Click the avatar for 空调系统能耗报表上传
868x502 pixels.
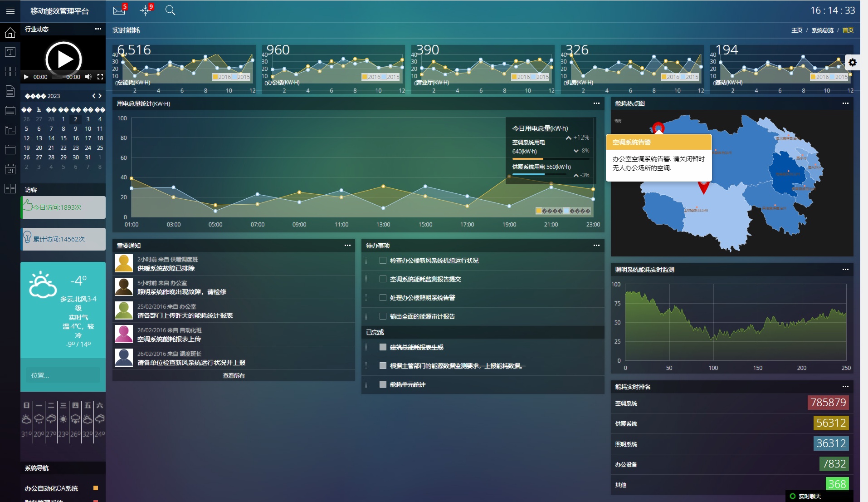pos(124,334)
